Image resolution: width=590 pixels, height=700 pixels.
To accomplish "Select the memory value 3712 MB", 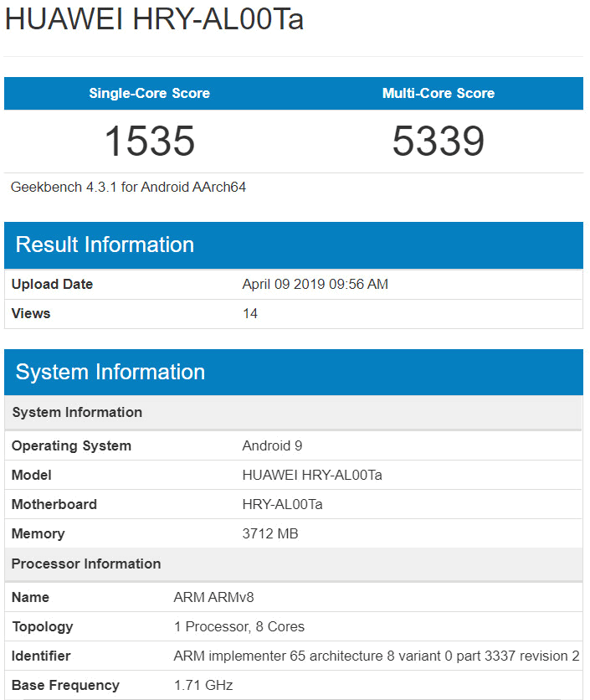I will pos(270,534).
